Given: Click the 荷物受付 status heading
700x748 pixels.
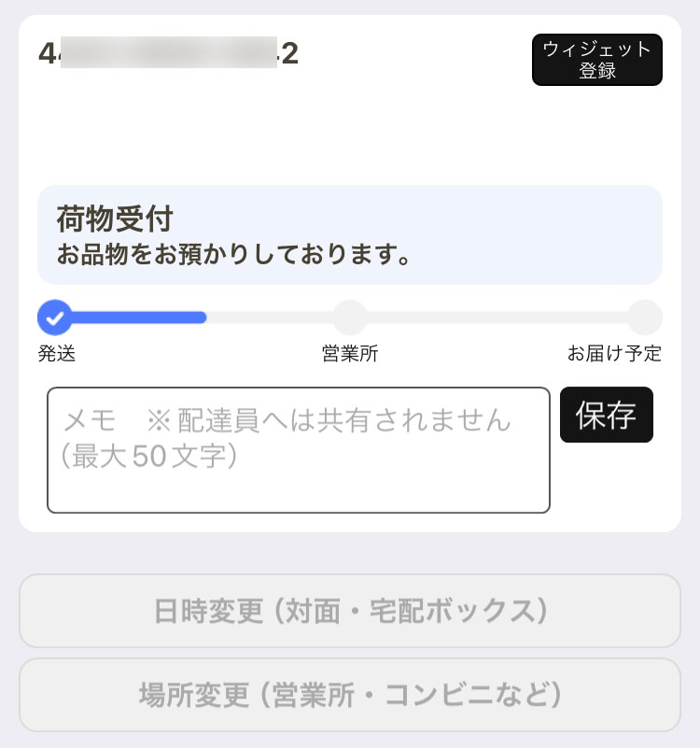Looking at the screenshot, I should tap(115, 219).
